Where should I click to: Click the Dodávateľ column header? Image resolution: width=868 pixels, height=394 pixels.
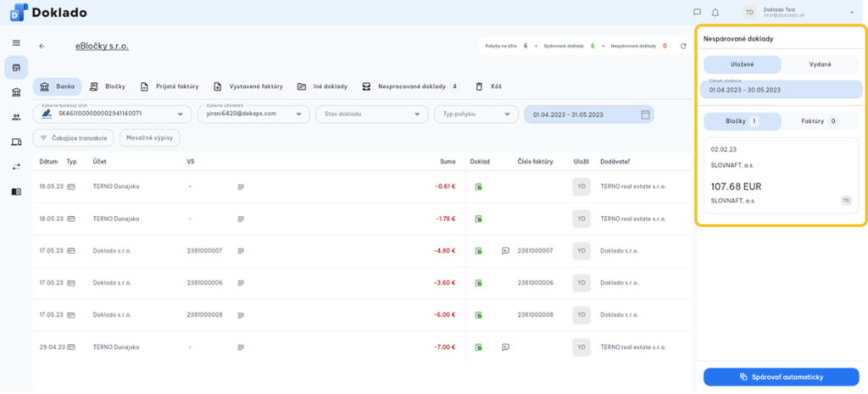point(615,162)
